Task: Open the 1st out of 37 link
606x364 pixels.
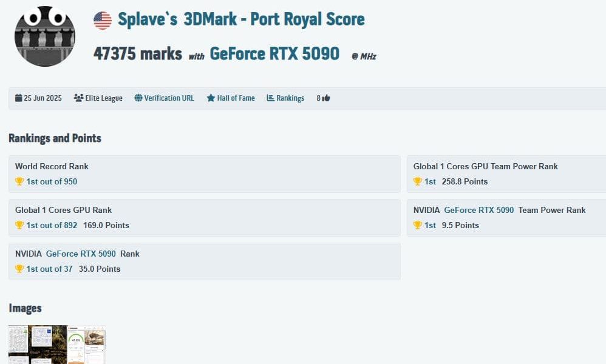Action: [49, 269]
